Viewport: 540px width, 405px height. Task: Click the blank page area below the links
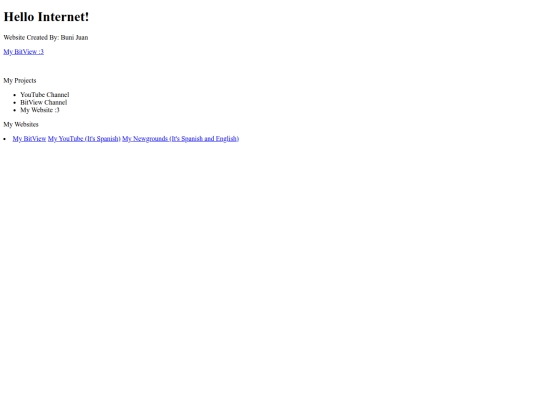tap(270, 269)
